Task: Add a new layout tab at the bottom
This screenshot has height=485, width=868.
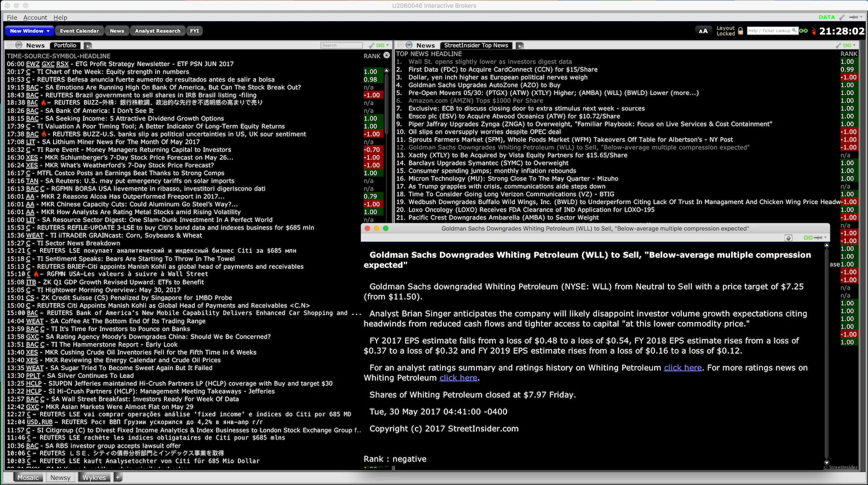Action: (x=118, y=477)
